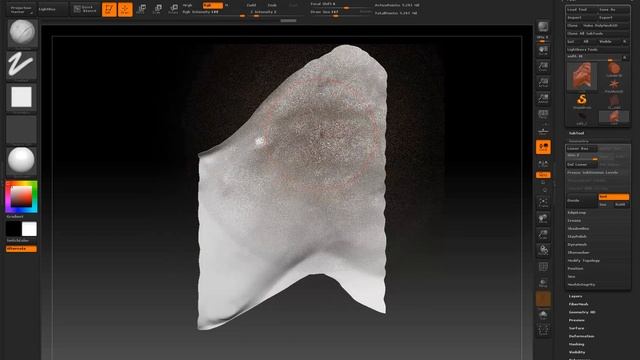This screenshot has width=640, height=360.
Task: Toggle Solo mode
Action: 543,315
